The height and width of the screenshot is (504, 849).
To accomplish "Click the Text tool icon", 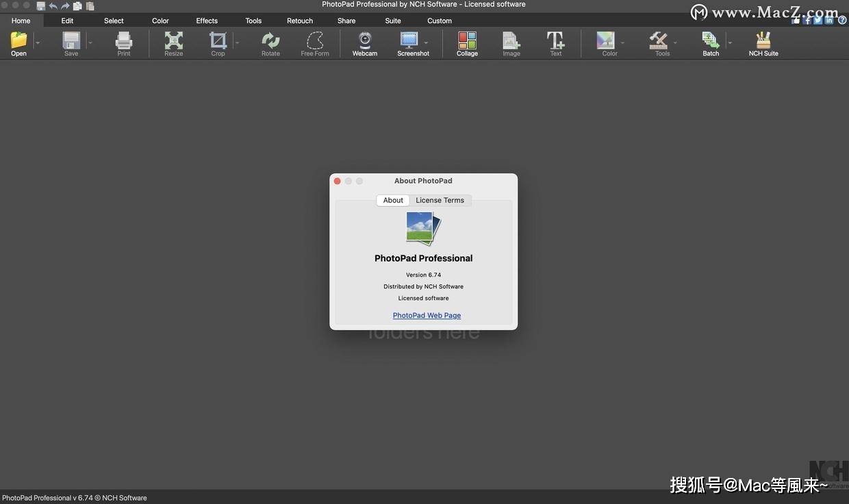I will click(x=556, y=40).
